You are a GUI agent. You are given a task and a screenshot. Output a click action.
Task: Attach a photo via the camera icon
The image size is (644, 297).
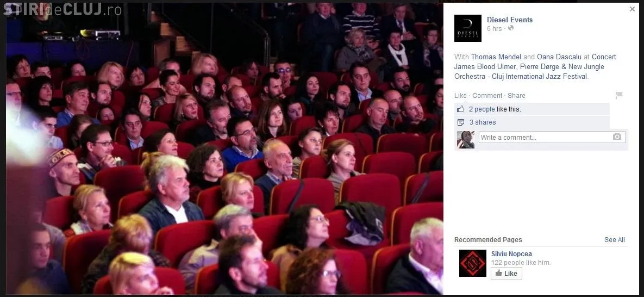[x=617, y=137]
